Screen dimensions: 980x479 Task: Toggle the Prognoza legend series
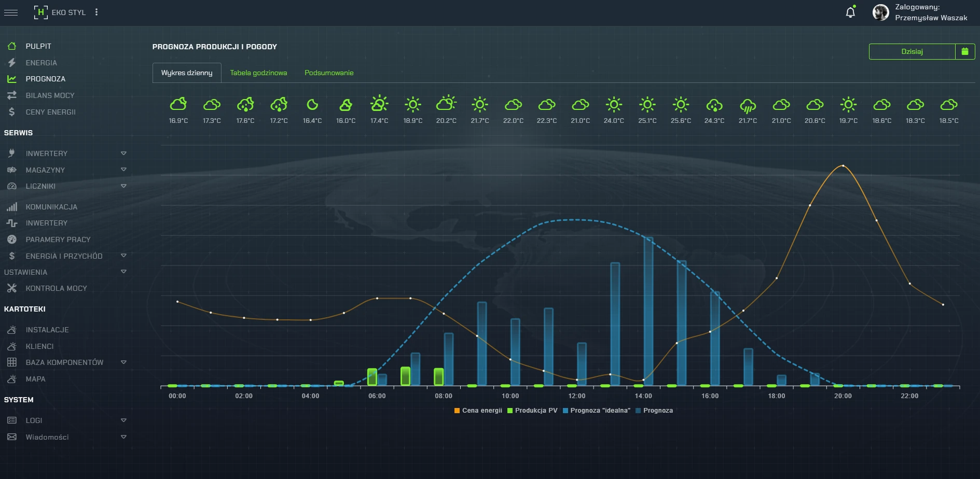click(654, 411)
